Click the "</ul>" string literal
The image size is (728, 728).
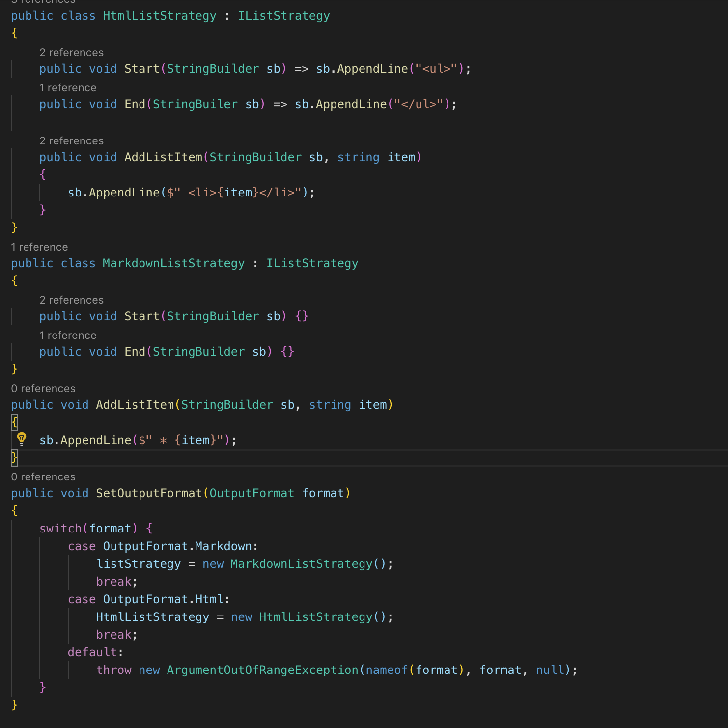click(x=419, y=104)
